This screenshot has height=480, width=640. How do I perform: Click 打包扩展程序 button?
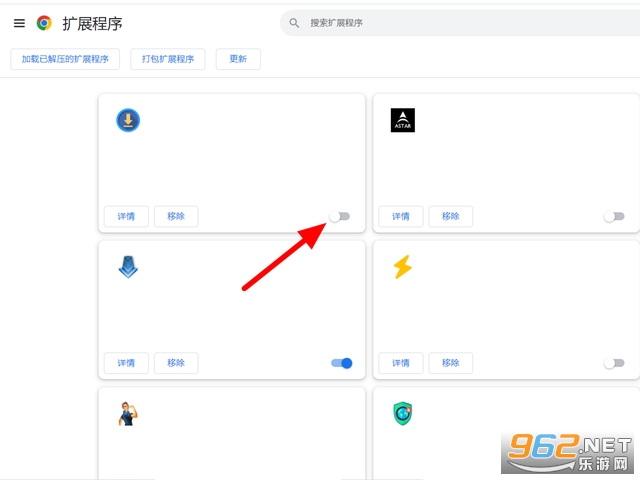coord(168,59)
